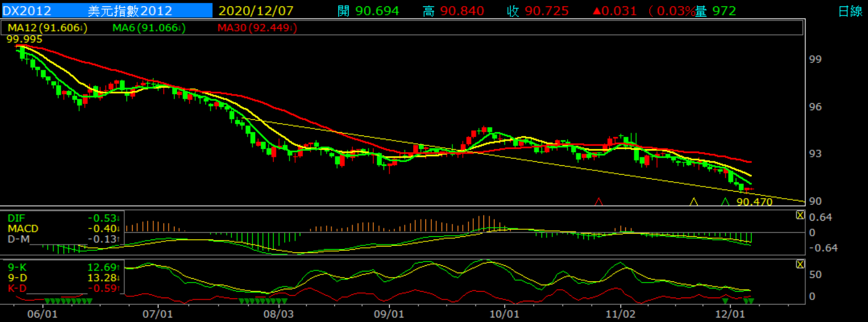Select the 10/01 date on time axis
Image resolution: width=868 pixels, height=322 pixels.
[x=504, y=314]
